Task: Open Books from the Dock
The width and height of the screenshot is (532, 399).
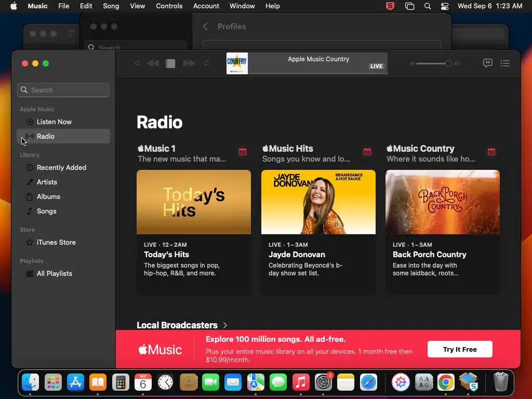Action: tap(98, 382)
